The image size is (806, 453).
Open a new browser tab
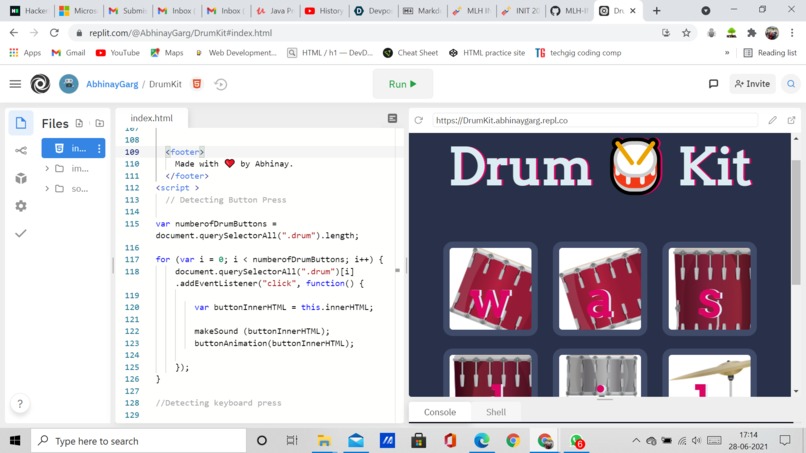656,11
